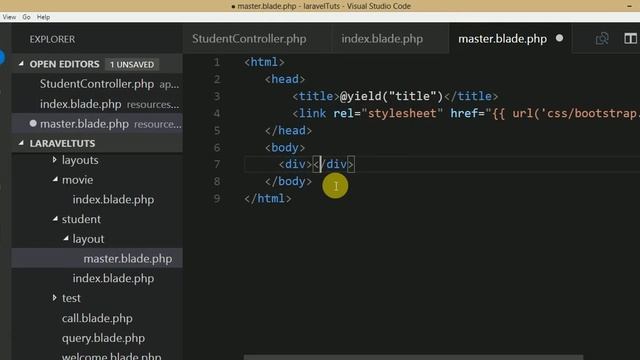640x360 pixels.
Task: Click the horizontal scrollbar under the editor
Action: (x=413, y=357)
